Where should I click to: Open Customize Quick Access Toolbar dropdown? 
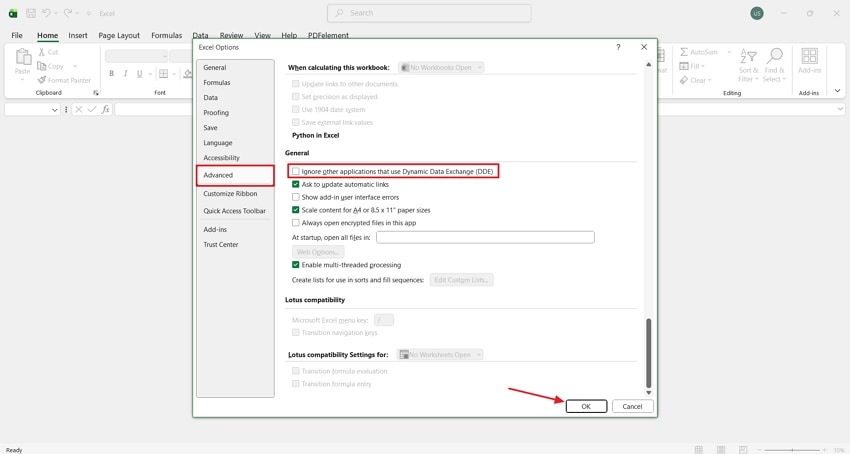[x=89, y=13]
